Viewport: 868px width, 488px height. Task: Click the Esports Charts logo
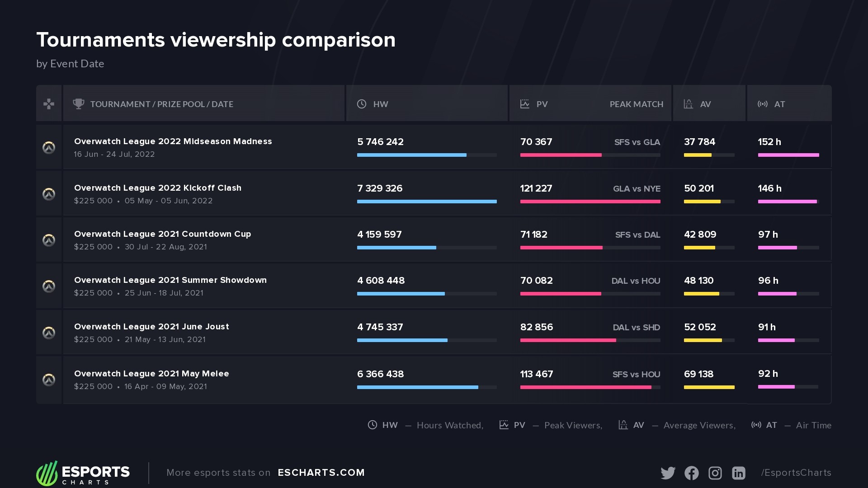83,473
